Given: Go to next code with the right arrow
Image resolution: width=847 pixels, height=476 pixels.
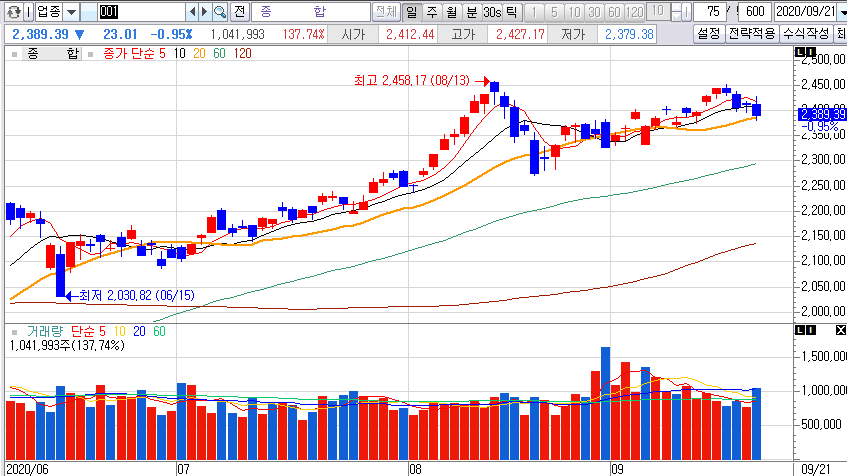Looking at the screenshot, I should (x=205, y=11).
